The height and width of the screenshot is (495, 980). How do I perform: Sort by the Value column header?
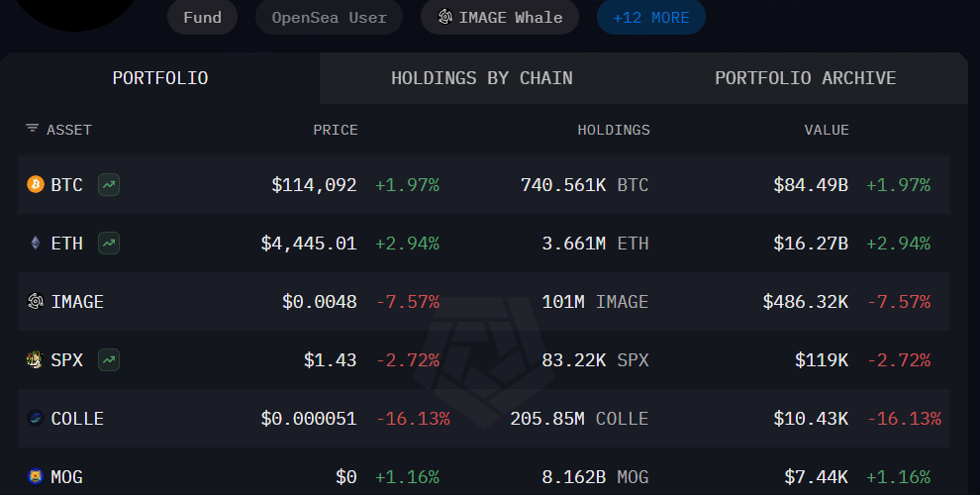(826, 130)
